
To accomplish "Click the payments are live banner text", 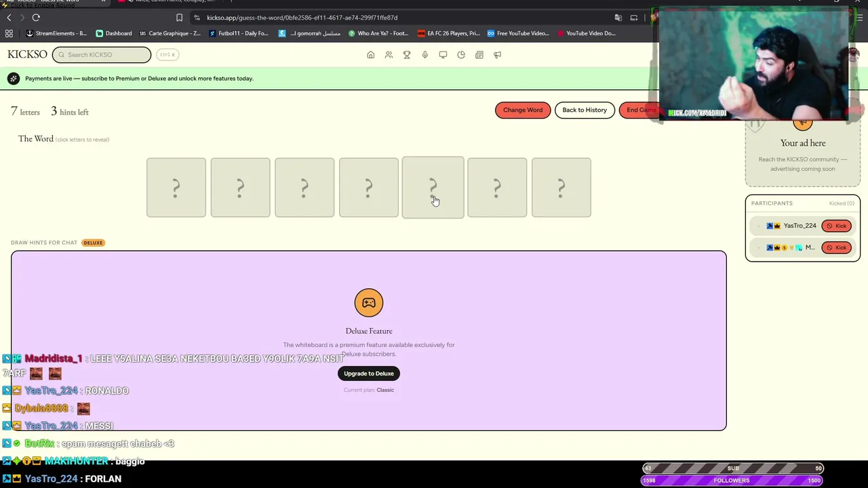I will [x=139, y=79].
